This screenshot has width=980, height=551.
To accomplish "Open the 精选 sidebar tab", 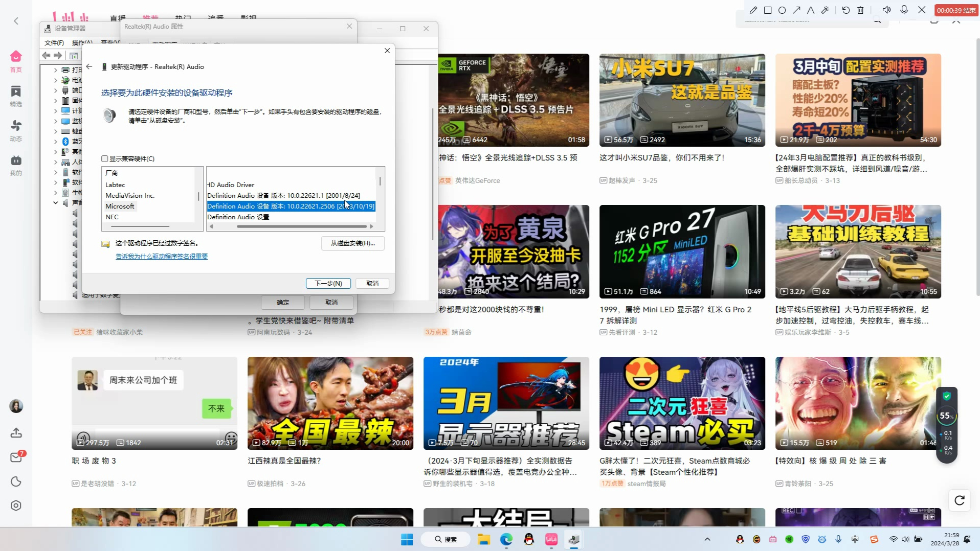I will [16, 96].
